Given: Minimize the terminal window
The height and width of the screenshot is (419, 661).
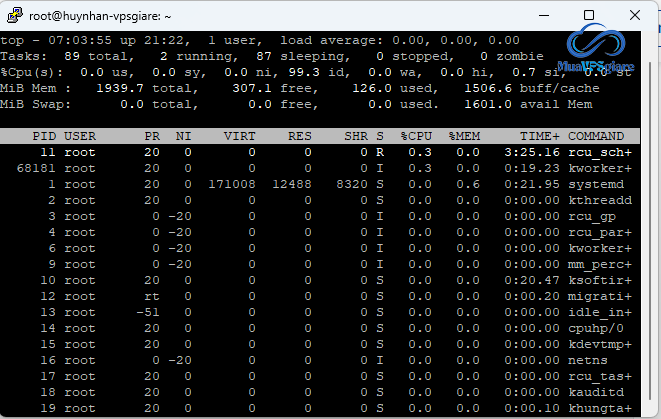Looking at the screenshot, I should (x=542, y=15).
